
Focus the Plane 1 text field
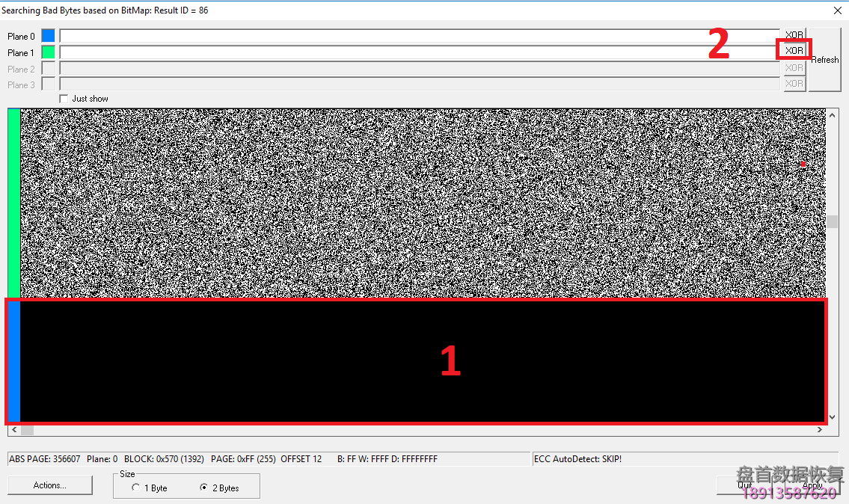419,52
